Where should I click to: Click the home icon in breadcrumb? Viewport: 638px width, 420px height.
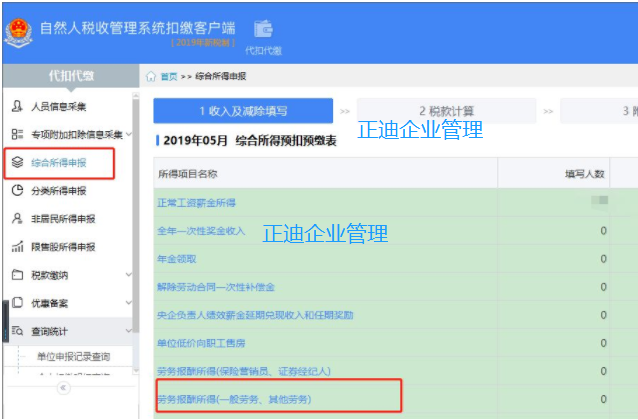point(151,76)
